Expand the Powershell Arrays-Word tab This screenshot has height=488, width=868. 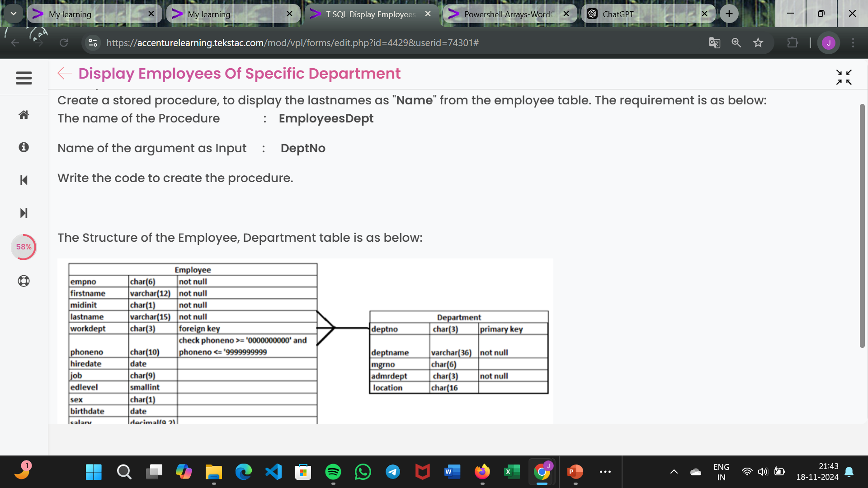coord(507,14)
